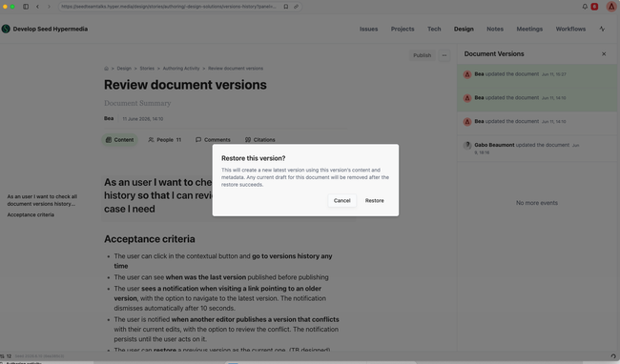The width and height of the screenshot is (620, 364).
Task: Select Gabo Beaumont's Jun 9 version
Action: coord(537,149)
